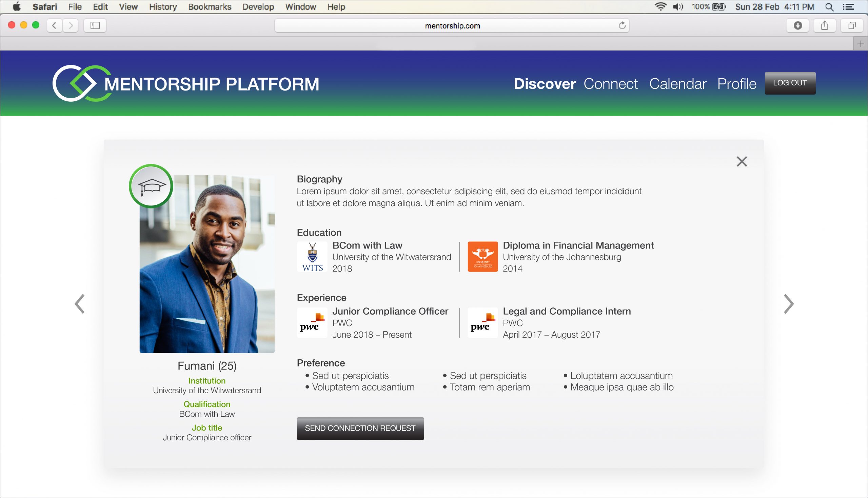Open the Apple menu

pos(16,6)
